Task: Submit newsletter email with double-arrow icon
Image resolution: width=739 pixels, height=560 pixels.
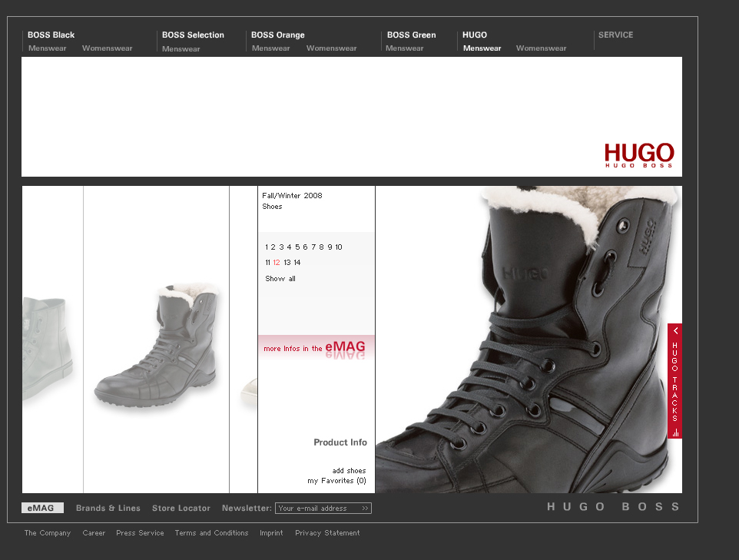Action: [x=365, y=509]
